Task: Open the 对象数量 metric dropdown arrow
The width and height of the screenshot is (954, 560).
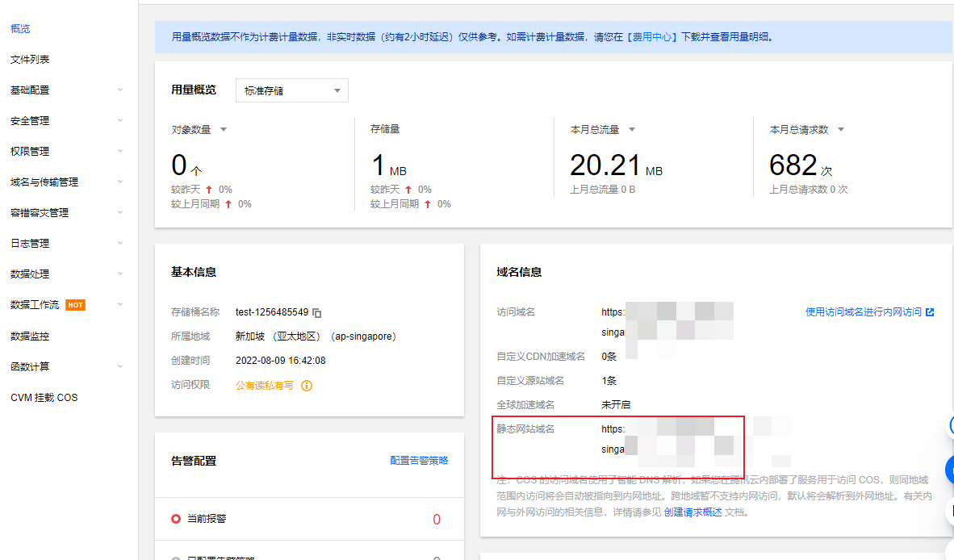Action: [x=224, y=128]
